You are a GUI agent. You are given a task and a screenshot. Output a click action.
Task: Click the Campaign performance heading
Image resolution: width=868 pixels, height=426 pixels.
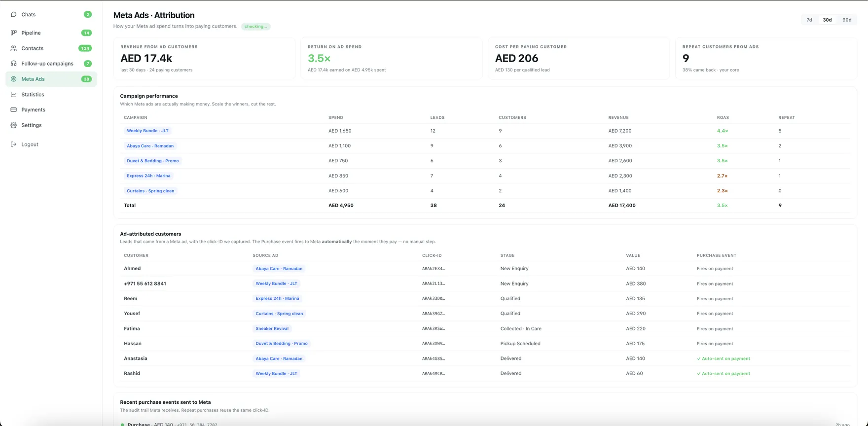click(x=149, y=96)
